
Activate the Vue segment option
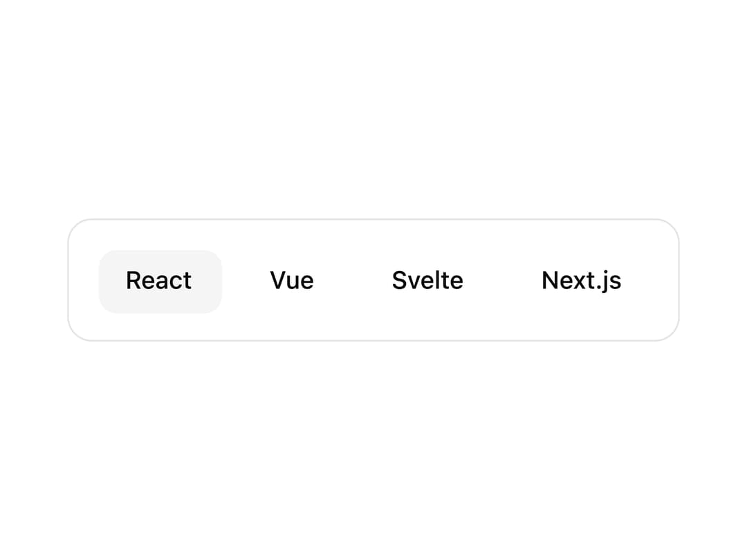(x=292, y=281)
